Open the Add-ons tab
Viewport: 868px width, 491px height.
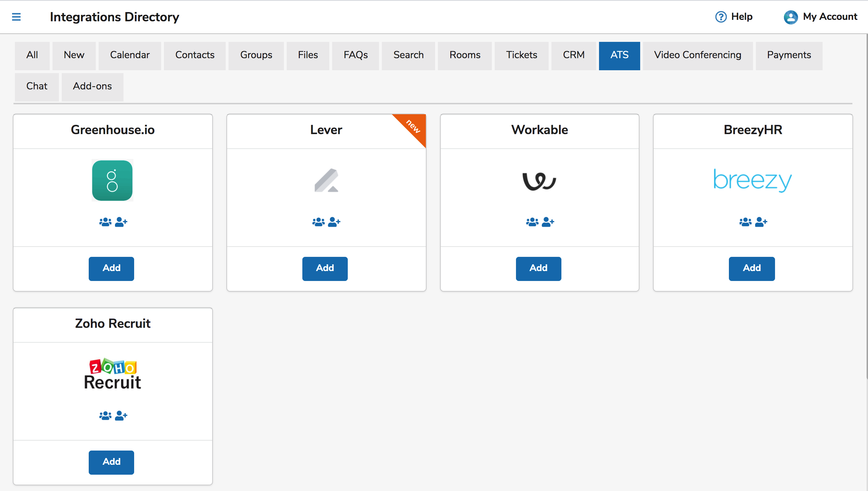(x=93, y=87)
